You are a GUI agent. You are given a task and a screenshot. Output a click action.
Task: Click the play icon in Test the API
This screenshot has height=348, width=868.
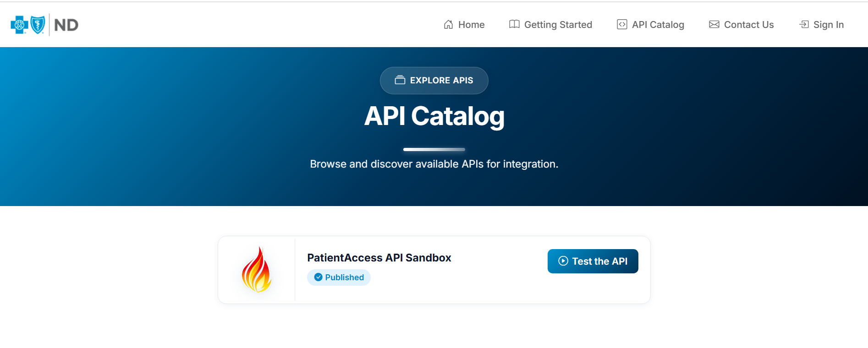(563, 261)
